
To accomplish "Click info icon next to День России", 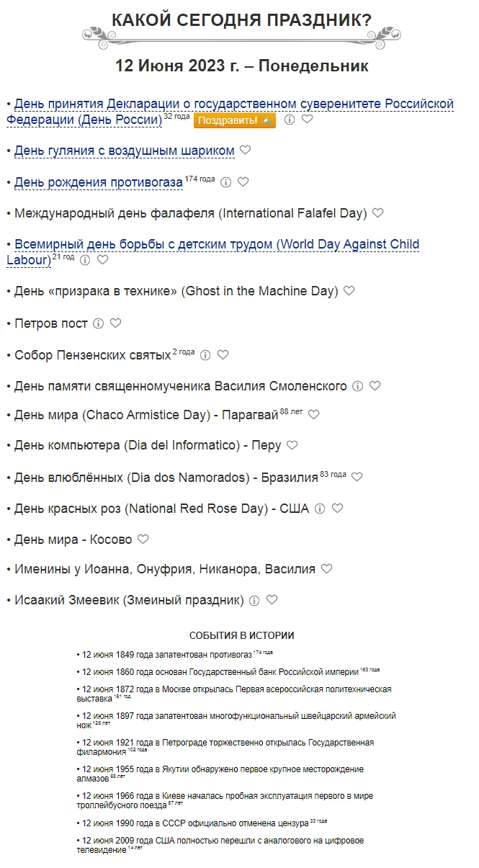I will [290, 120].
